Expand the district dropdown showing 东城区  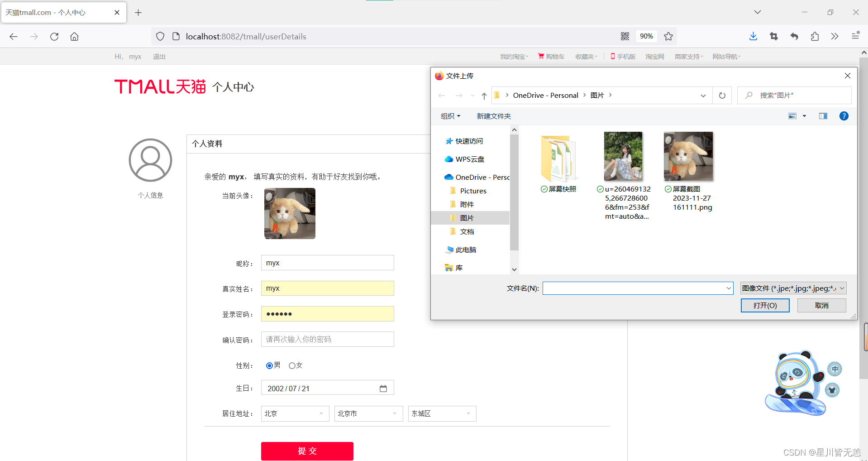pos(442,413)
